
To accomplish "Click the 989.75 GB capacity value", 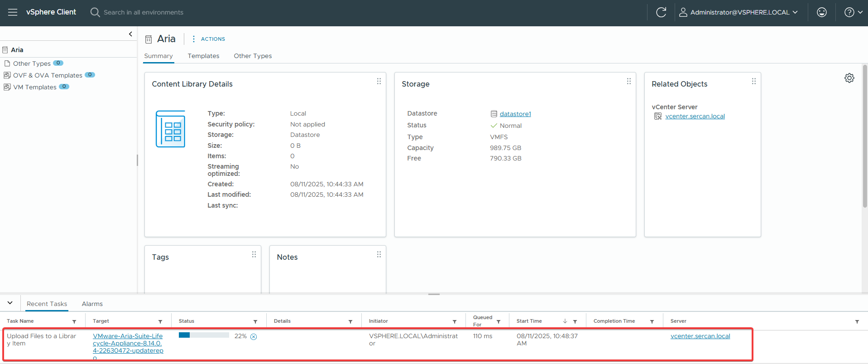I will [505, 148].
